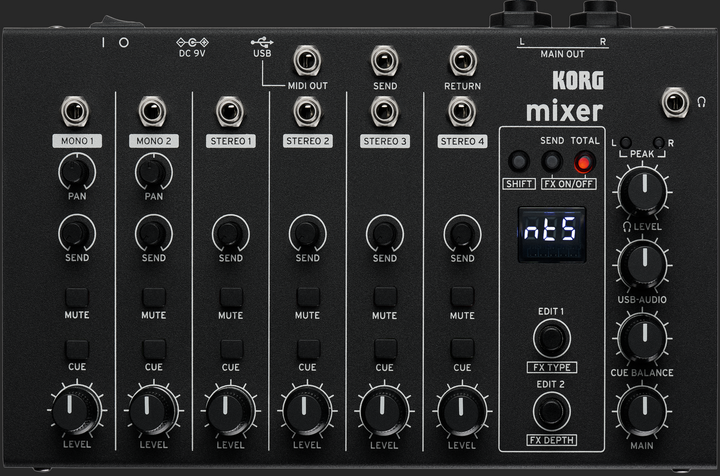
Task: Click the LEVEL knob of STEREO 3
Action: [x=384, y=409]
